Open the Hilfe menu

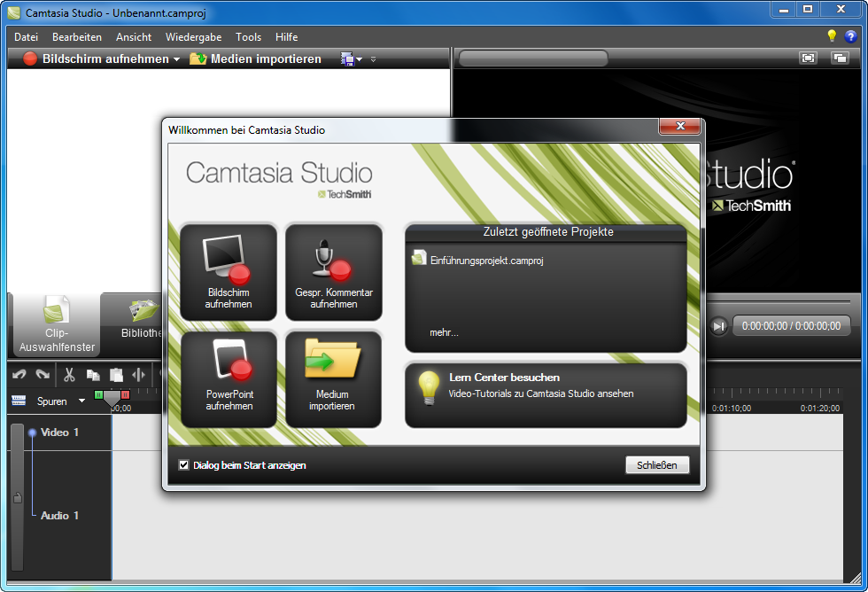[286, 37]
